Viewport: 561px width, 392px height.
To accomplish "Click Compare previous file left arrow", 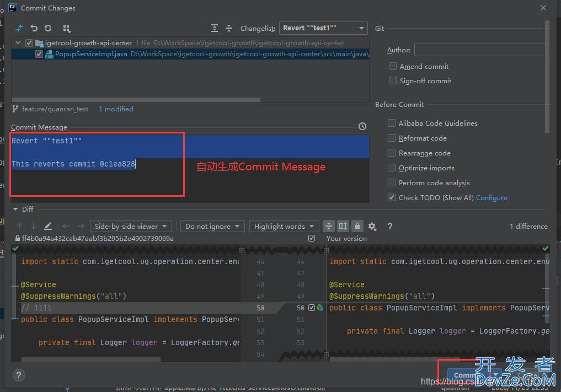I will click(x=66, y=226).
